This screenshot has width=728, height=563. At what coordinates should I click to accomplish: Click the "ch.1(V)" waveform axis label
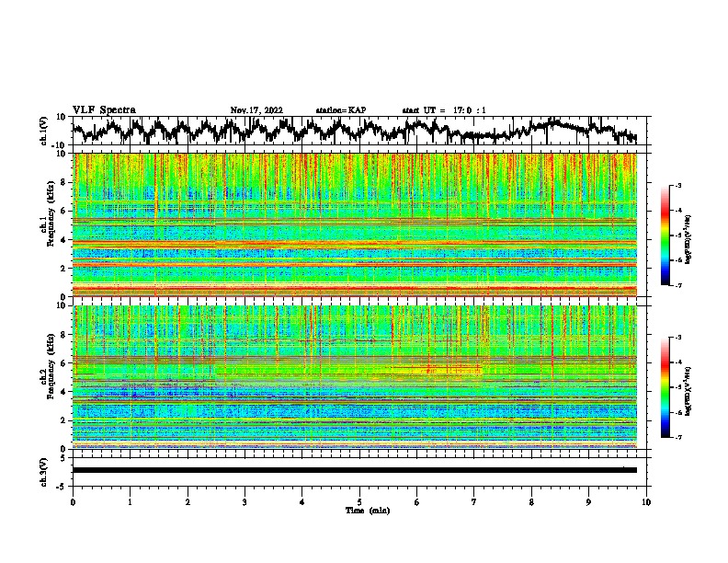(44, 131)
